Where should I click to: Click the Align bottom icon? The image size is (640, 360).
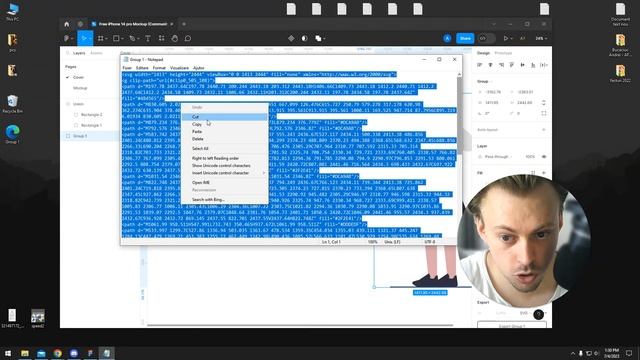[x=533, y=65]
